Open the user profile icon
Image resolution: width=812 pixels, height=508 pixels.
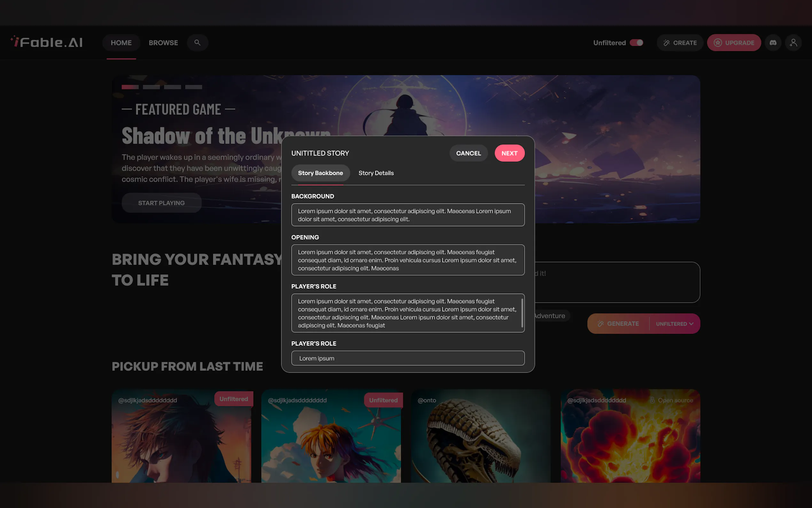point(793,43)
